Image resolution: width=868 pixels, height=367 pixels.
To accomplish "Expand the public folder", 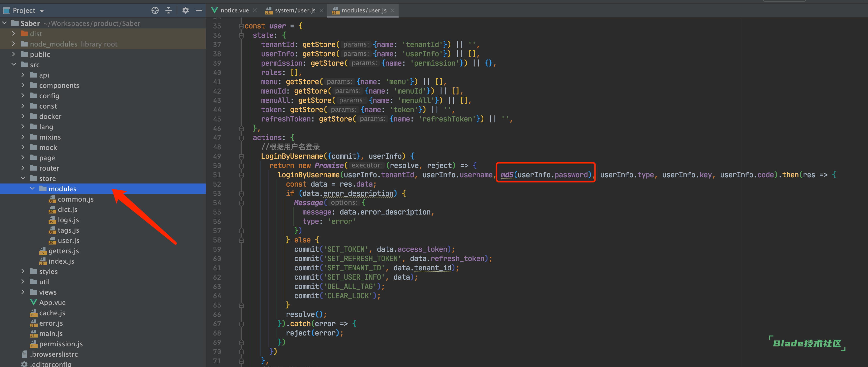I will click(x=14, y=54).
